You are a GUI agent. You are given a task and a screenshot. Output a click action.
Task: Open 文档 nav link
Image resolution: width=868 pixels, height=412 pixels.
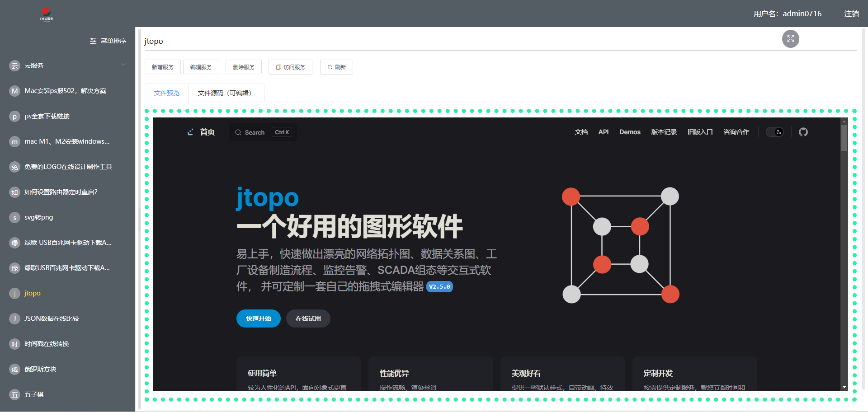click(581, 132)
